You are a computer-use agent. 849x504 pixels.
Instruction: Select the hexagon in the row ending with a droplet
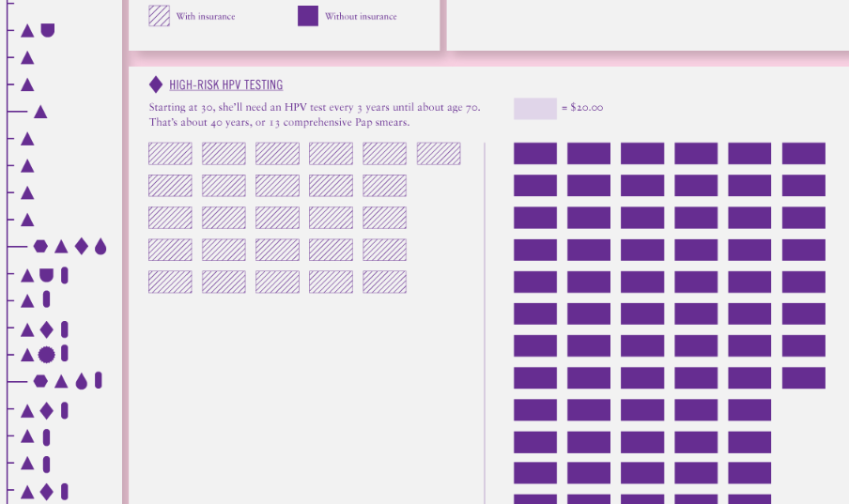(40, 246)
